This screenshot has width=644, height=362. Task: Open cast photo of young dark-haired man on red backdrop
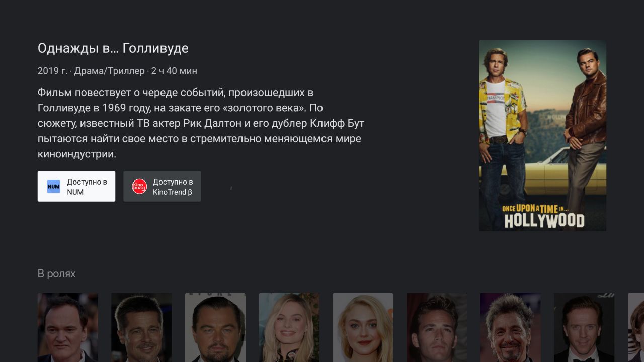click(x=437, y=327)
